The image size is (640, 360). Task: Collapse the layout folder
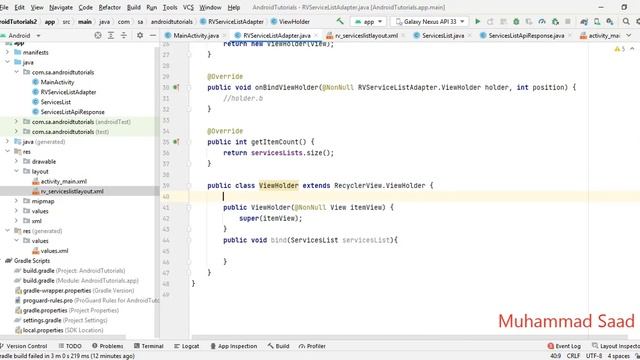coord(16,171)
